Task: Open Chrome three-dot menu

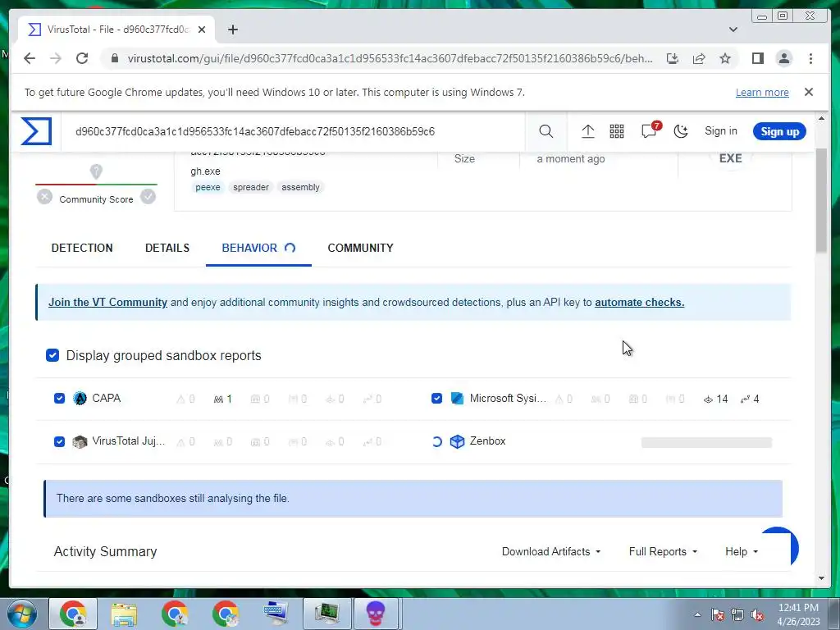Action: pos(810,58)
